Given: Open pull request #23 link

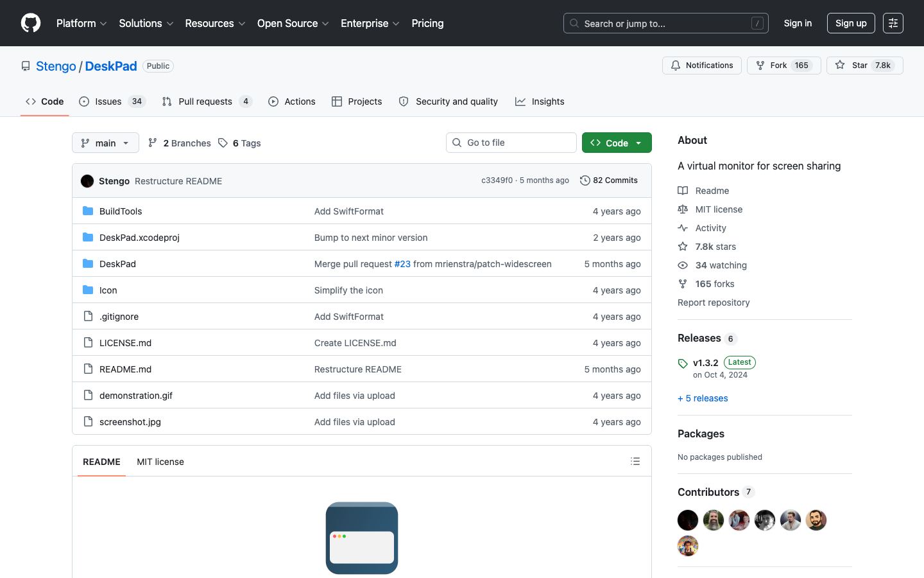Looking at the screenshot, I should point(402,264).
